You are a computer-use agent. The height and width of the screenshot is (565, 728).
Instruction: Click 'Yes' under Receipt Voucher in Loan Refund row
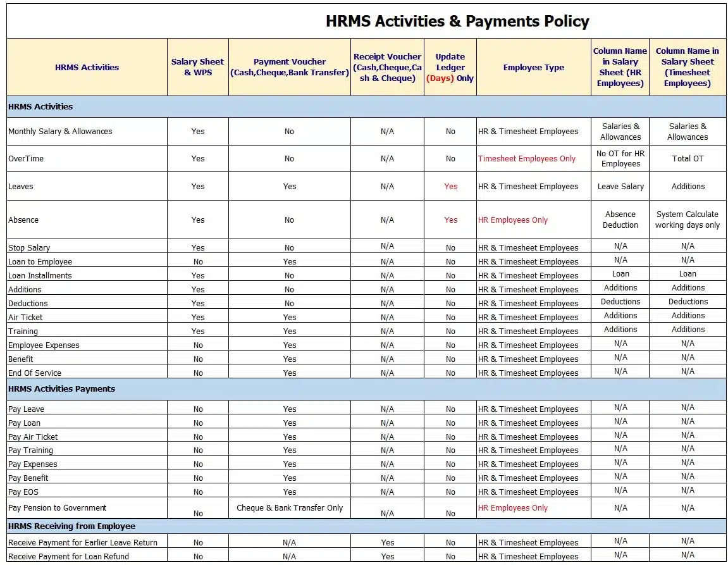pos(387,556)
